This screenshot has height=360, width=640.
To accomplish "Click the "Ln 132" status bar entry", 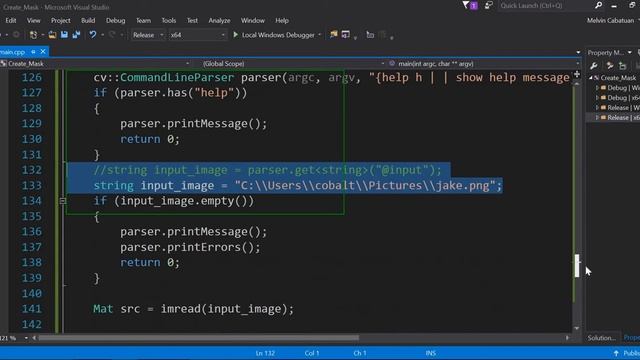I will [265, 353].
